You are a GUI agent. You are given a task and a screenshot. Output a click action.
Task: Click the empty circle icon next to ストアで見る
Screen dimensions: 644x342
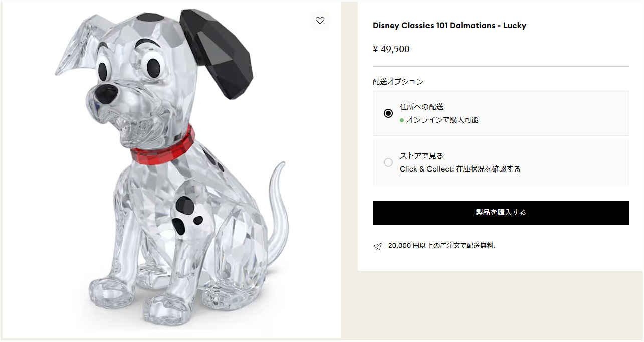(x=388, y=162)
